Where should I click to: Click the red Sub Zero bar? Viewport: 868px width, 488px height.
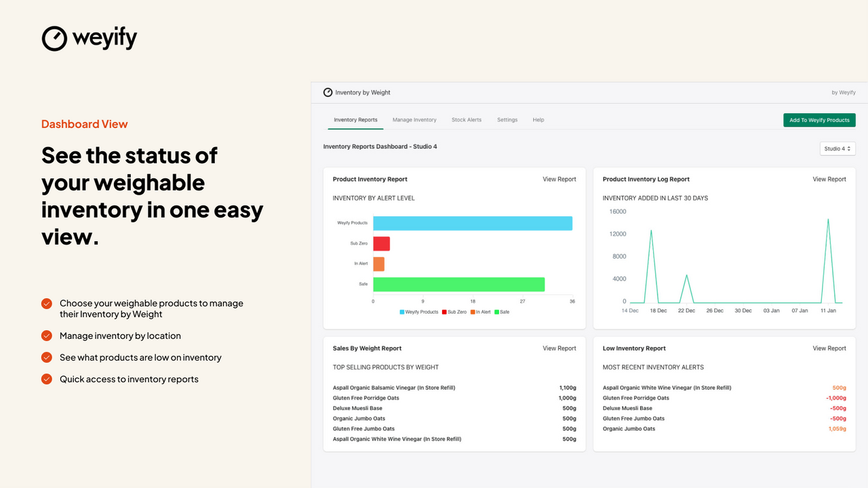(381, 243)
